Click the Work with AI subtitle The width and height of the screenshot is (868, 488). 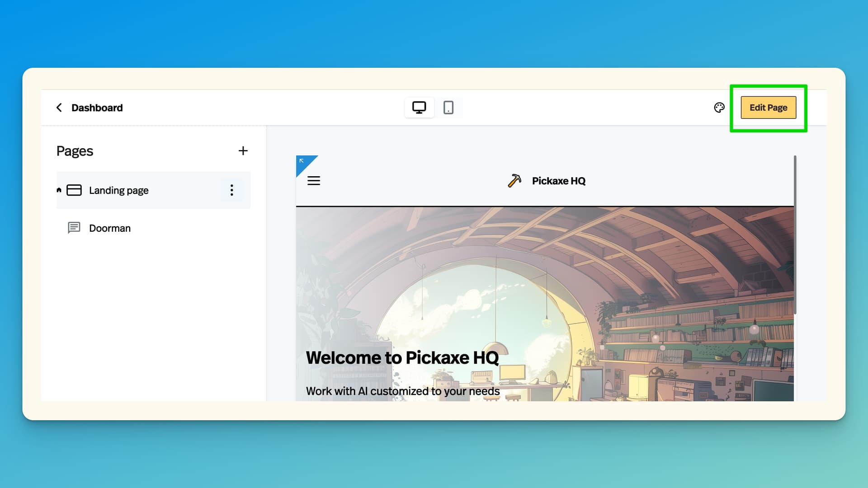pos(403,391)
